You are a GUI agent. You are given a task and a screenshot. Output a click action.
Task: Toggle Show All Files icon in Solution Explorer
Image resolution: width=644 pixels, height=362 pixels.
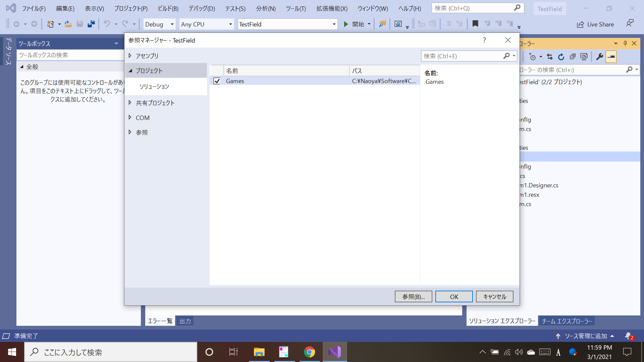[x=584, y=57]
